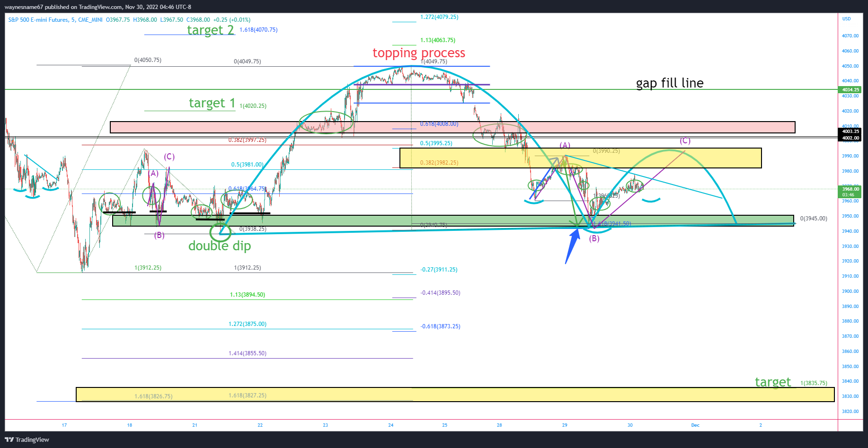Click the 1.618(3826.75) label in lower yellow band
This screenshot has width=868, height=448.
coord(153,396)
